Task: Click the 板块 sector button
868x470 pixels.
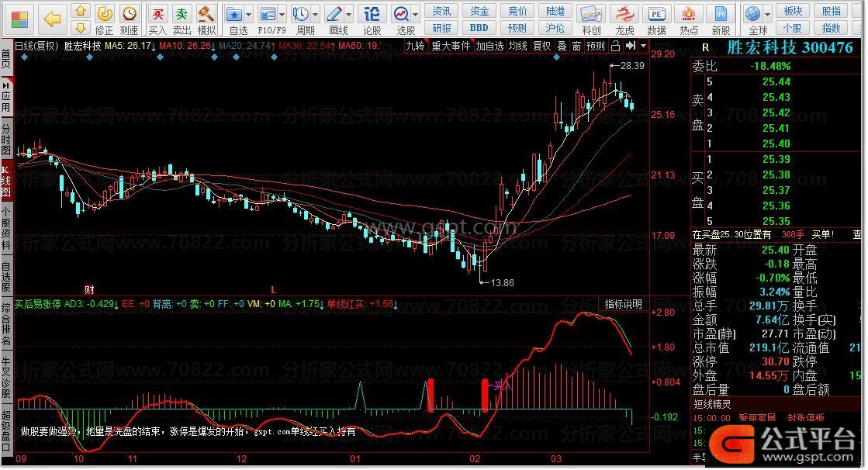Action: [793, 12]
